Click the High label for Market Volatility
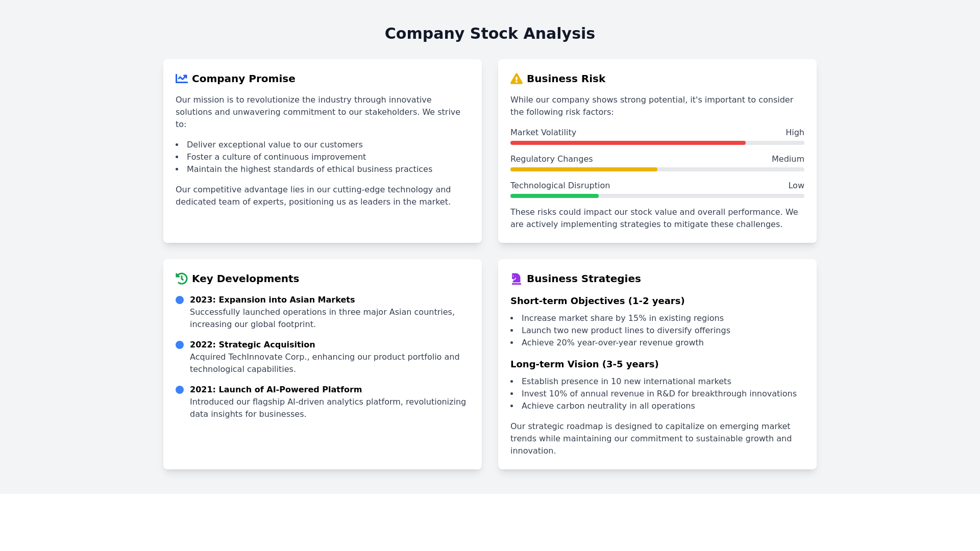 pyautogui.click(x=794, y=133)
